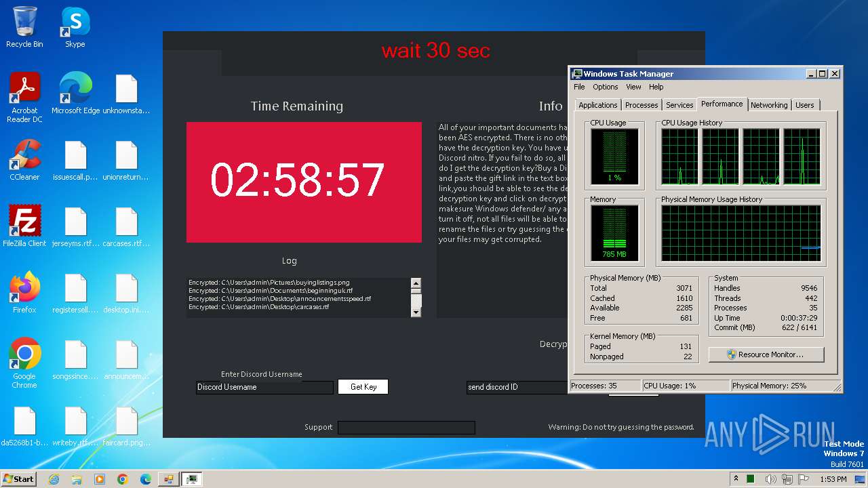Viewport: 868px width, 488px height.
Task: Click the send discord ID field
Action: click(516, 387)
